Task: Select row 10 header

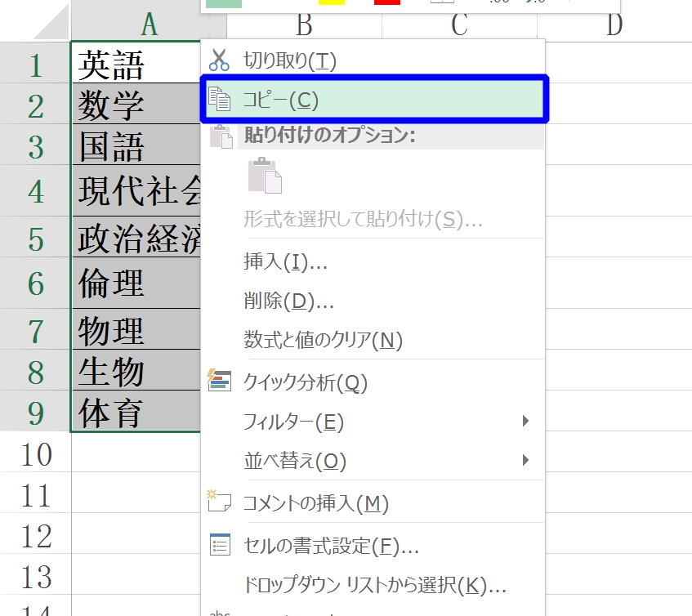Action: 35,453
